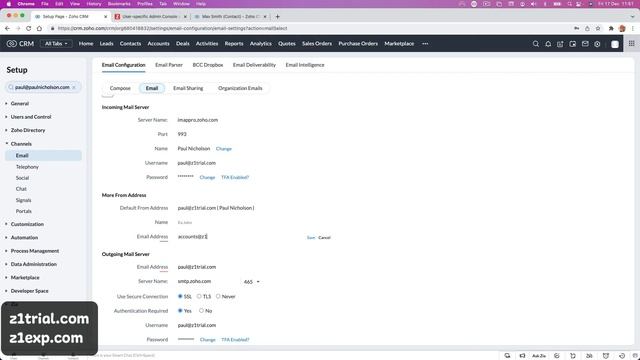The height and width of the screenshot is (360, 640).
Task: Open a new browser tab with plus
Action: [278, 16]
